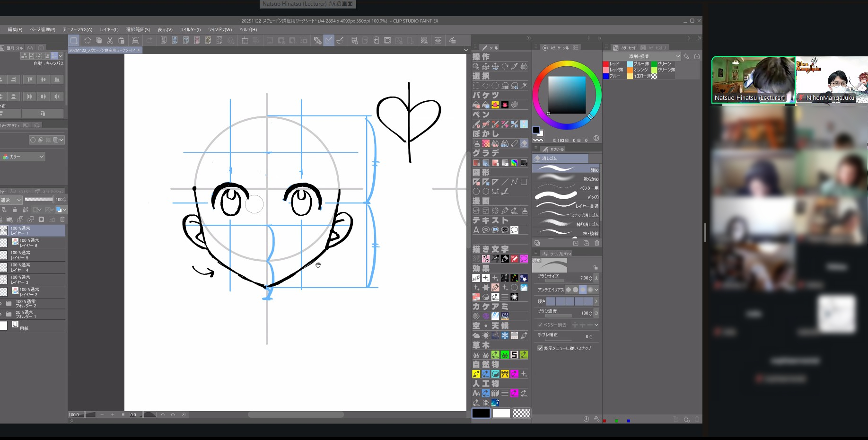This screenshot has width=868, height=440.
Task: Select the text tool 'A' icon
Action: tap(476, 230)
